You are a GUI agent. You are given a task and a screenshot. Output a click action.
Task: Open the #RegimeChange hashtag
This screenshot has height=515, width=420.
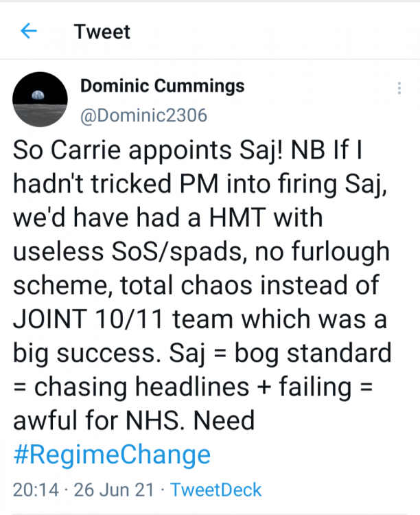[112, 455]
